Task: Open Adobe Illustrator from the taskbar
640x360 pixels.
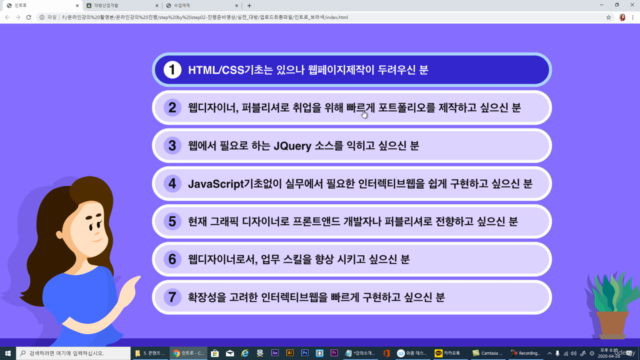Action: click(x=290, y=353)
